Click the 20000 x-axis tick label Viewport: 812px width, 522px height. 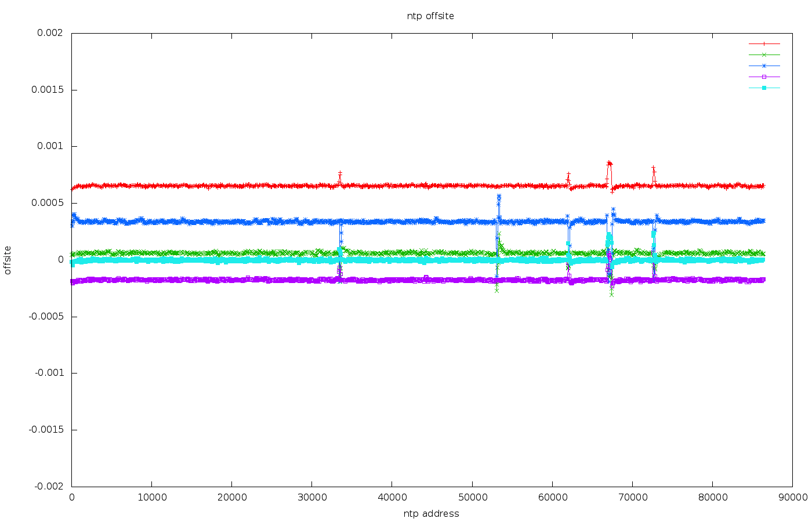231,497
